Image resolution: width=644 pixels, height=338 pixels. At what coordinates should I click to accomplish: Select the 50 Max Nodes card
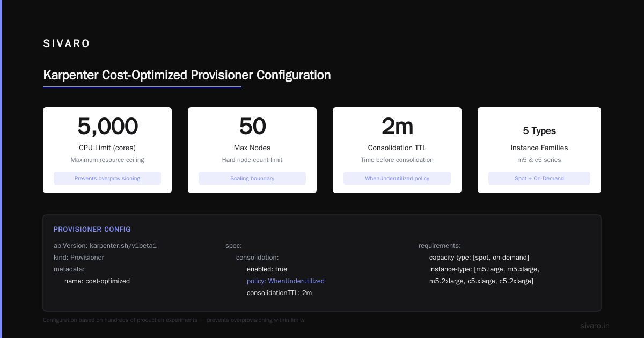(x=252, y=150)
